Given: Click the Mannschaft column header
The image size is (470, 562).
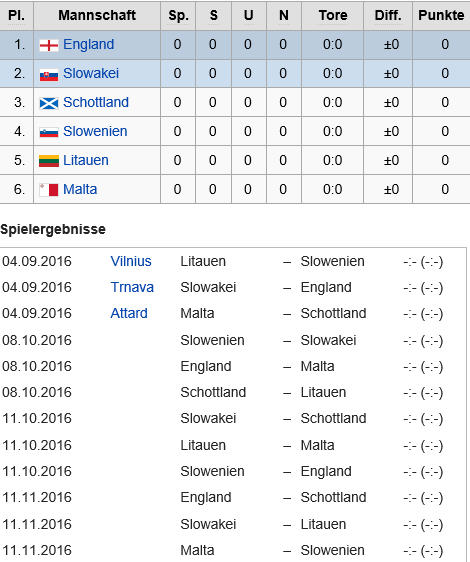Looking at the screenshot, I should tap(97, 15).
